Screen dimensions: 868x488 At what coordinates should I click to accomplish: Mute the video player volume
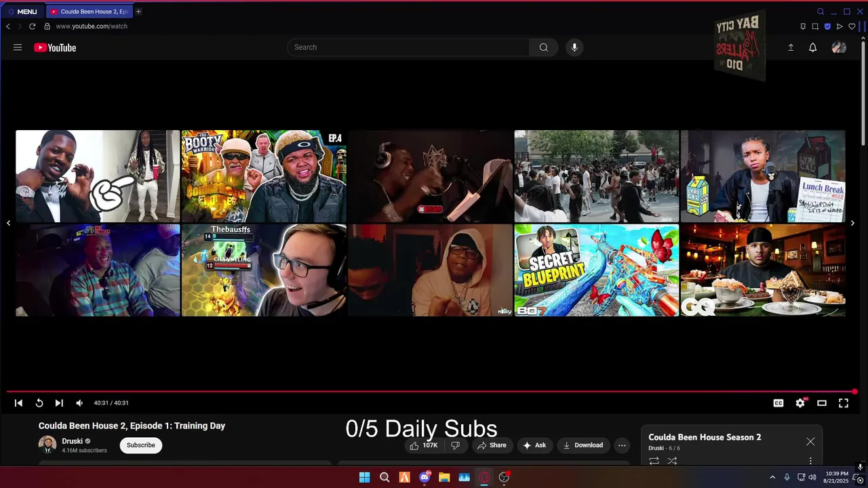point(79,403)
